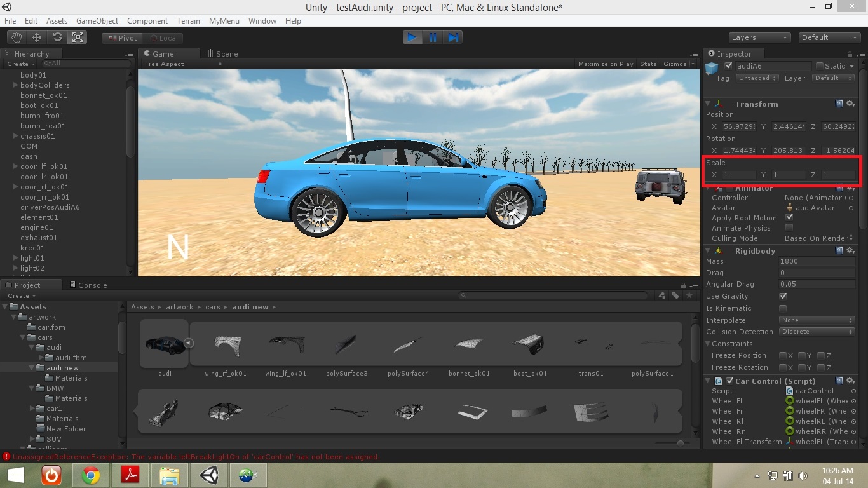Switch to the Console tab

(88, 285)
